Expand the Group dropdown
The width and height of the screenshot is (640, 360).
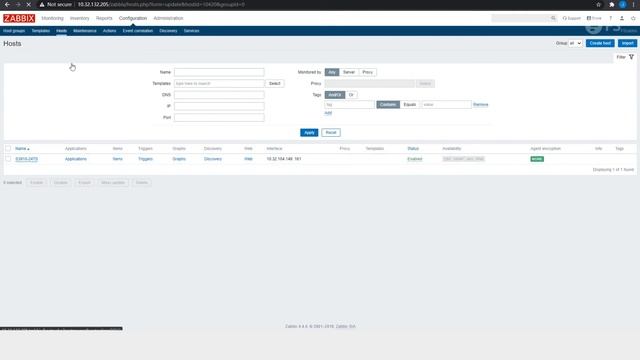[x=576, y=43]
